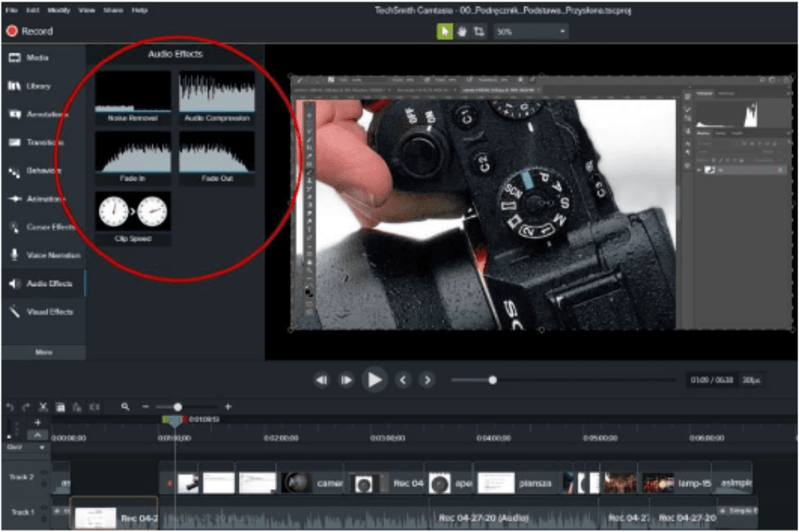This screenshot has width=799, height=532.
Task: Open the Library tab
Action: pos(43,85)
